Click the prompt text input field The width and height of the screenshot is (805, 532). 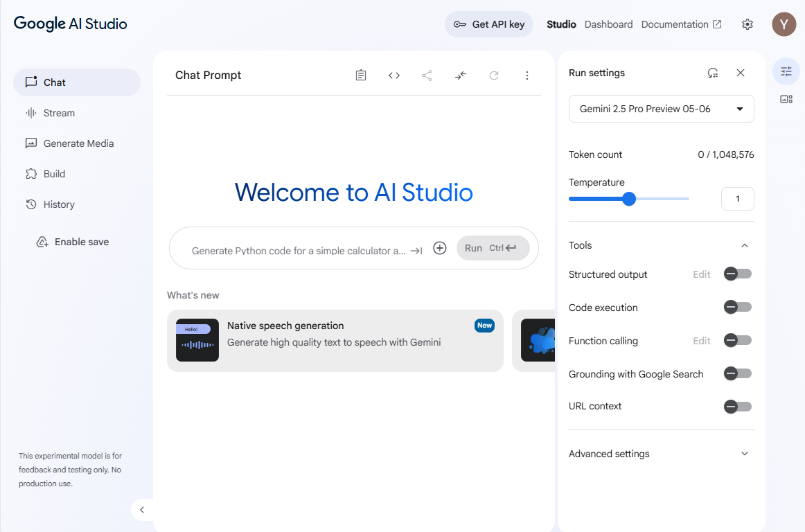pos(299,251)
